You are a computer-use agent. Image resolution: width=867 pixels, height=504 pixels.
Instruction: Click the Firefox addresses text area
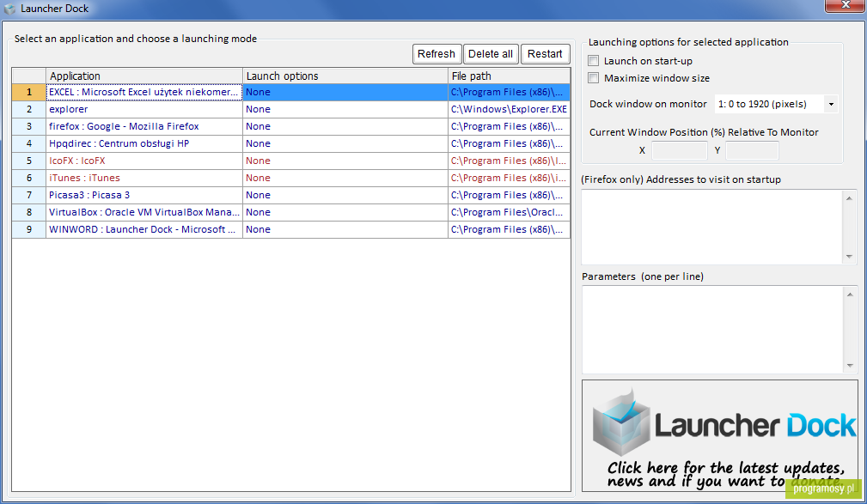(x=711, y=228)
